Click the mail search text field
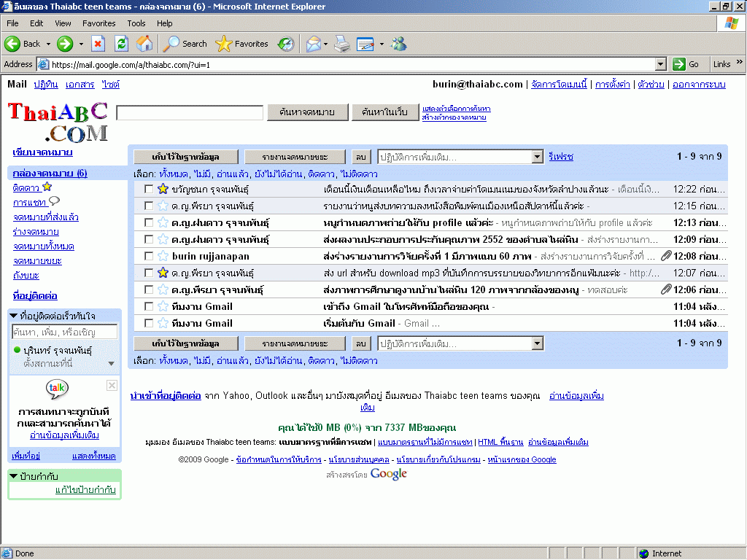The height and width of the screenshot is (560, 747). point(190,113)
